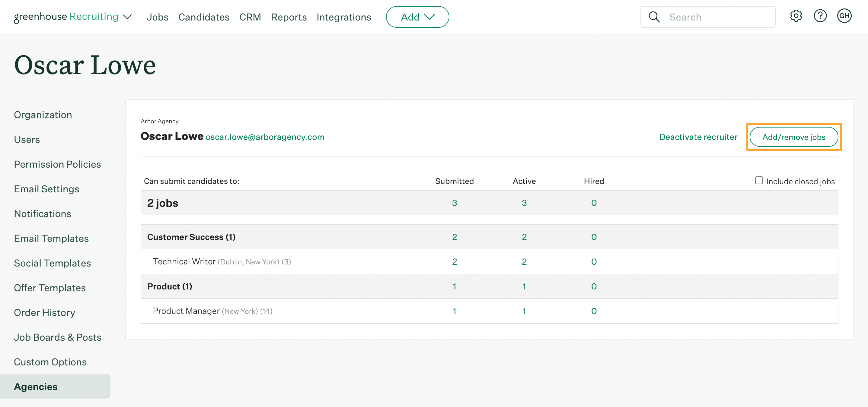Image resolution: width=868 pixels, height=407 pixels.
Task: Expand the Product department row
Action: click(169, 286)
